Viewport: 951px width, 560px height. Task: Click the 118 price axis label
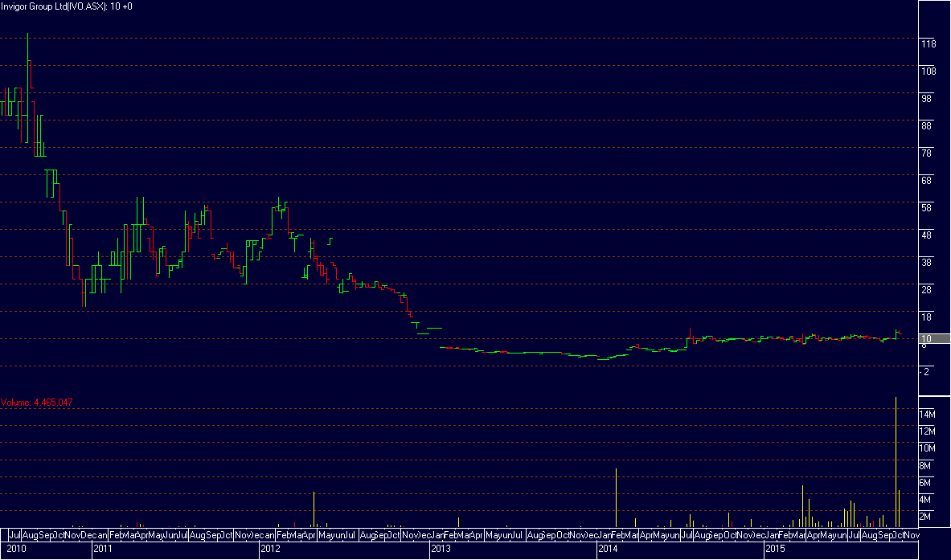click(928, 44)
